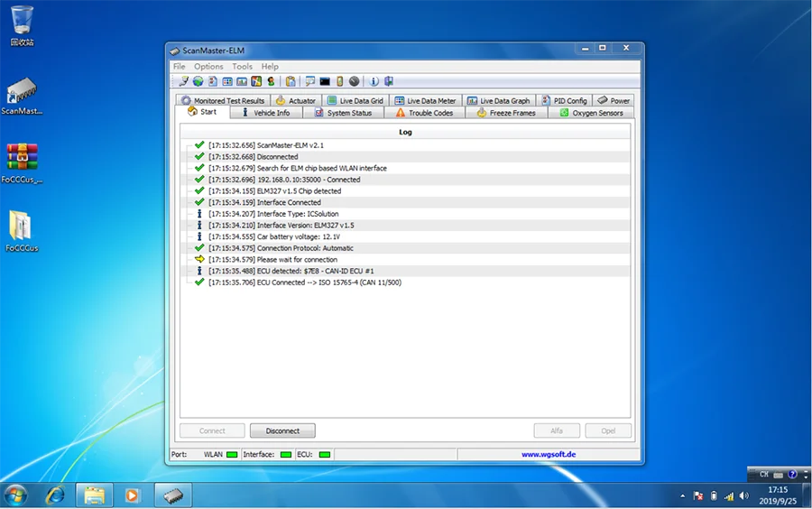
Task: Click the Action Center flag tray icon
Action: (698, 496)
